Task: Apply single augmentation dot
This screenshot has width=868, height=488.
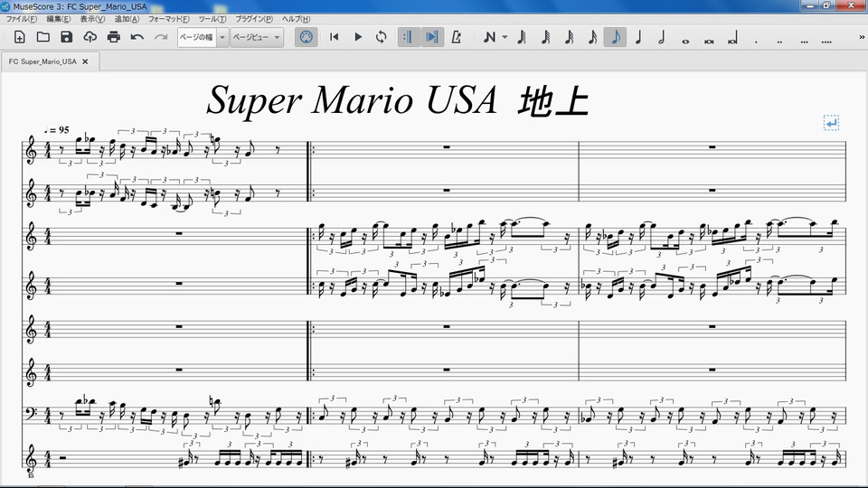Action: coord(756,41)
